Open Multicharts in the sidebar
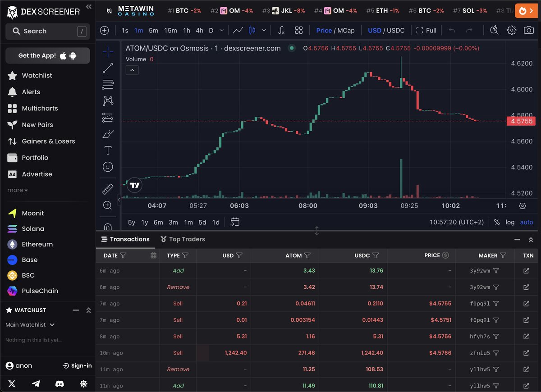Viewport: 541px width, 392px height. 40,108
